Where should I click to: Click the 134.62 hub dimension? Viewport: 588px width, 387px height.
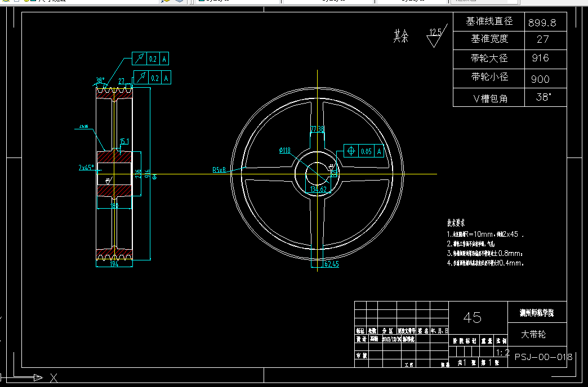pyautogui.click(x=318, y=189)
